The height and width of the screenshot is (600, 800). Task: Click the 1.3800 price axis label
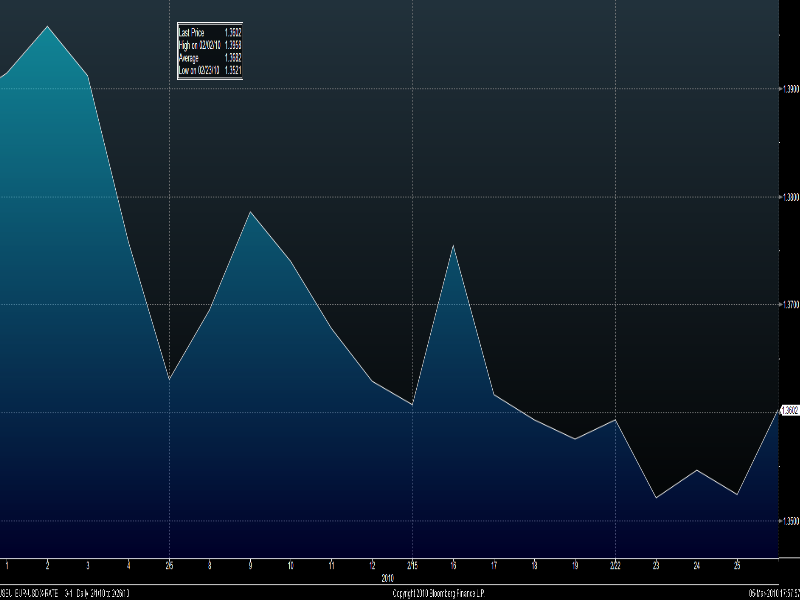pyautogui.click(x=791, y=197)
